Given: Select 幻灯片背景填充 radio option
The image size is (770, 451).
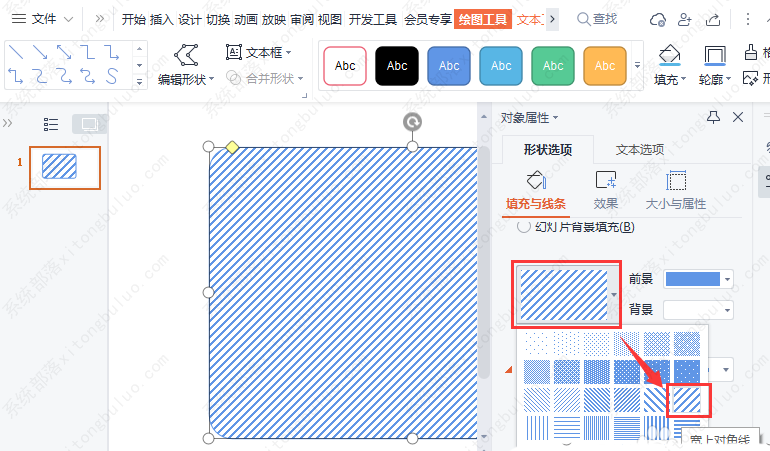Looking at the screenshot, I should (524, 227).
